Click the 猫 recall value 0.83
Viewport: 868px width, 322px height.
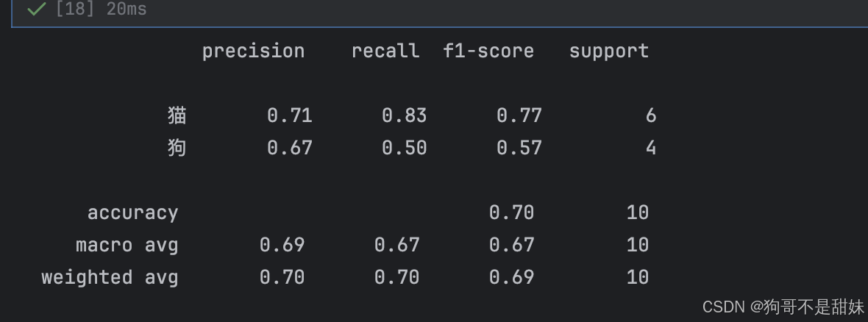click(x=404, y=115)
